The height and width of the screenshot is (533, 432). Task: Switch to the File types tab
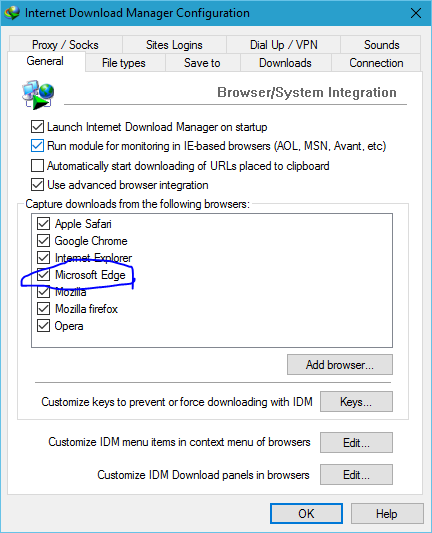(x=124, y=63)
